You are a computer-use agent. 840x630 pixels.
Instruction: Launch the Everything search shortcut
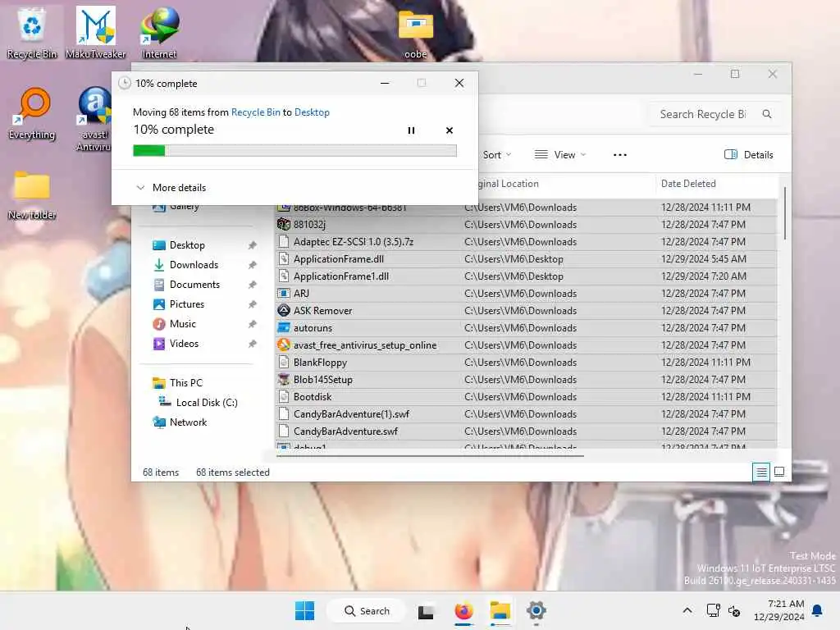(x=32, y=113)
